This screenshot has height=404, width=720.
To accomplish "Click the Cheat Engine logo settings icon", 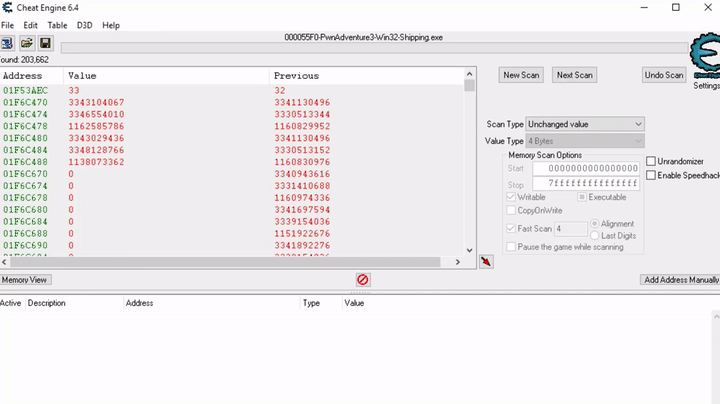I will pyautogui.click(x=705, y=58).
